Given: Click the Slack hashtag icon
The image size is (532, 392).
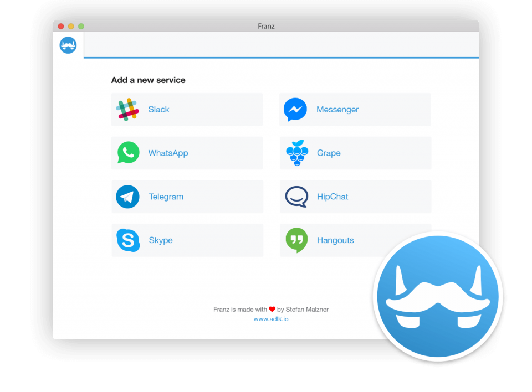Looking at the screenshot, I should [x=127, y=110].
